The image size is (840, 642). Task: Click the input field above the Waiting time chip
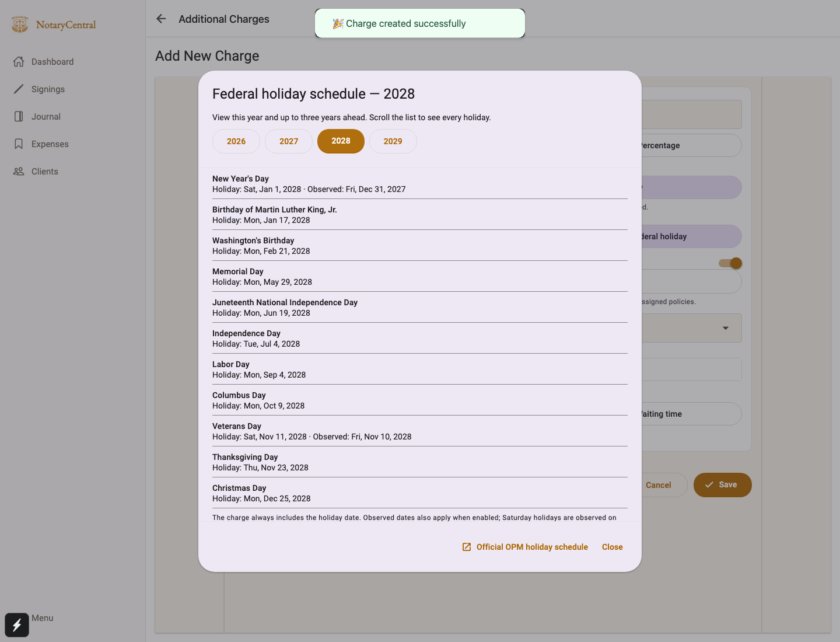coord(691,369)
